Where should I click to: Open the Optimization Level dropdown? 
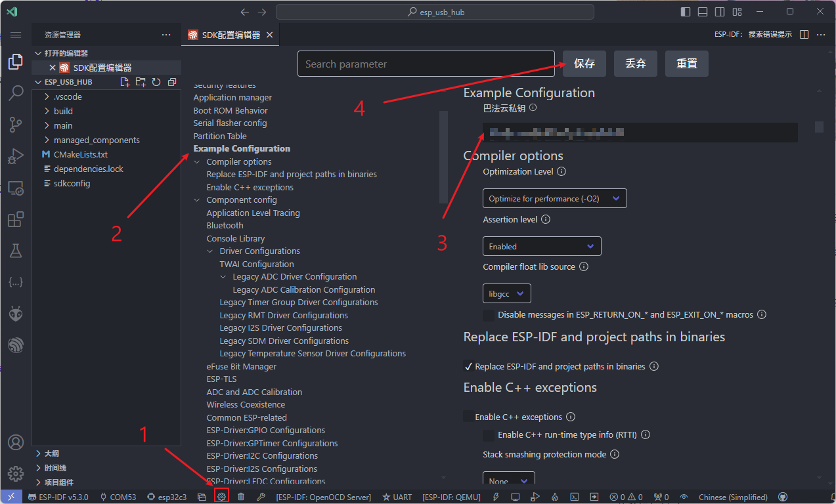(555, 198)
